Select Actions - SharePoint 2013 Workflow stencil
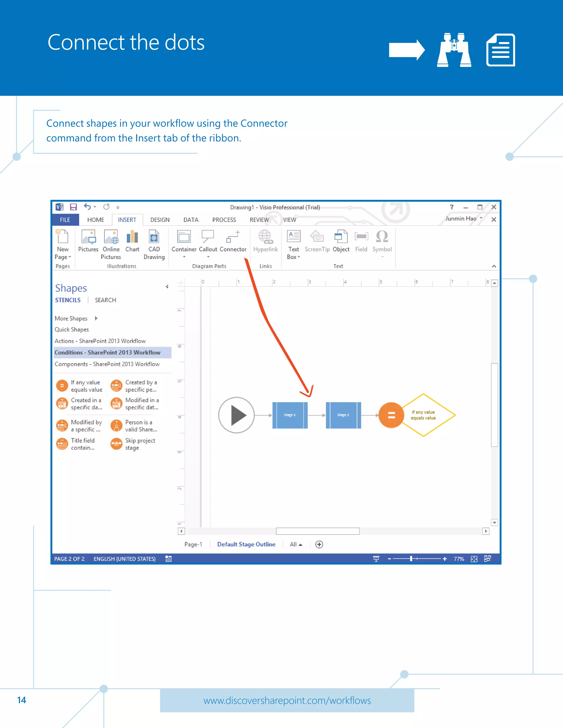Viewport: 563px width, 728px height. (x=100, y=341)
